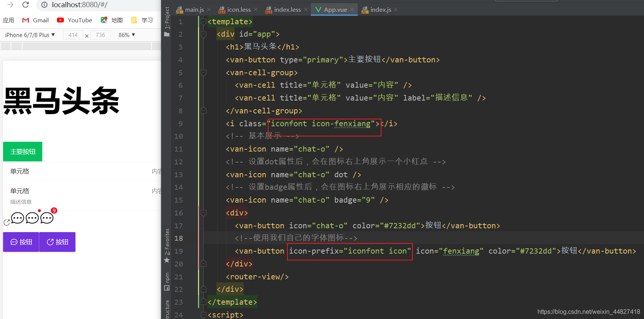644x319 pixels.
Task: Open the 2: Favorites tool window
Action: (x=167, y=246)
